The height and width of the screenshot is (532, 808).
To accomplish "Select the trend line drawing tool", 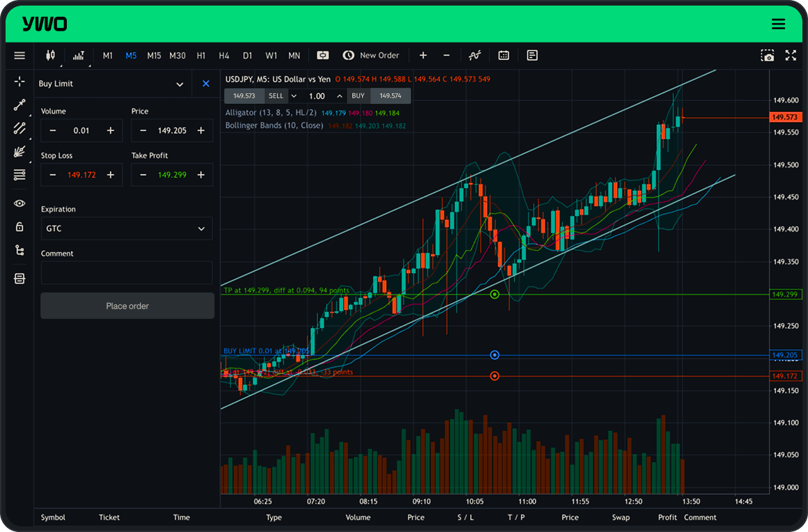I will (x=20, y=105).
